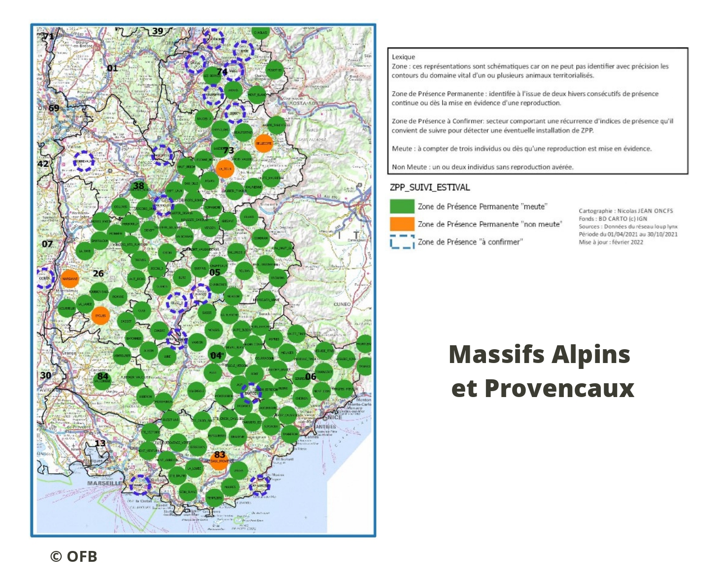Click the "© OFB" copyright credit
Screen dimensions: 728x583
click(x=74, y=556)
